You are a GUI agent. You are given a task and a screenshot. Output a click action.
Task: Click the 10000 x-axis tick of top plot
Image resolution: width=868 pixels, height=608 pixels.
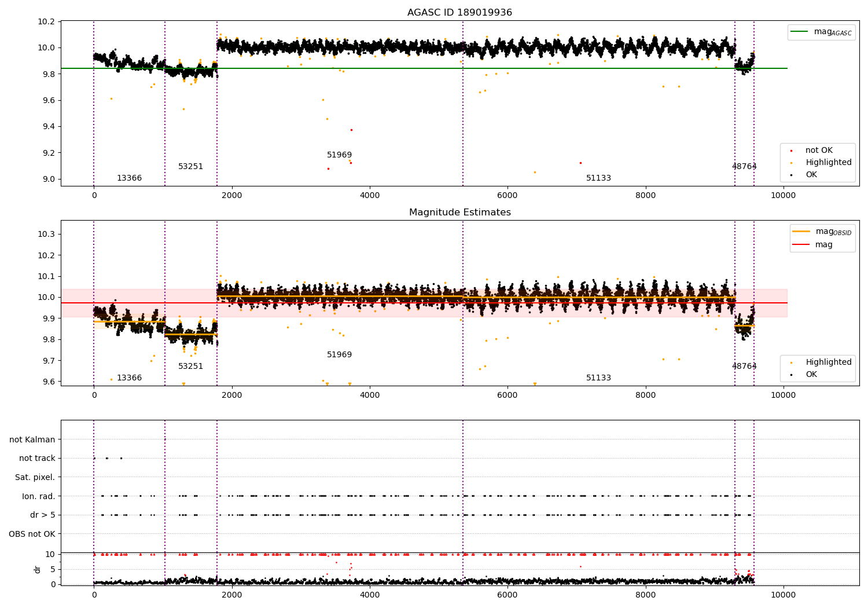783,196
